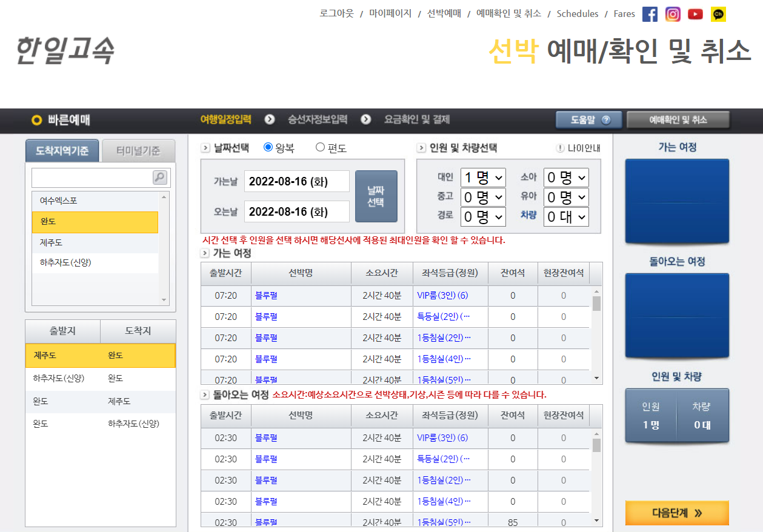Select the 하추자도(신양) to 완도 route
This screenshot has height=532, width=763.
[x=101, y=378]
